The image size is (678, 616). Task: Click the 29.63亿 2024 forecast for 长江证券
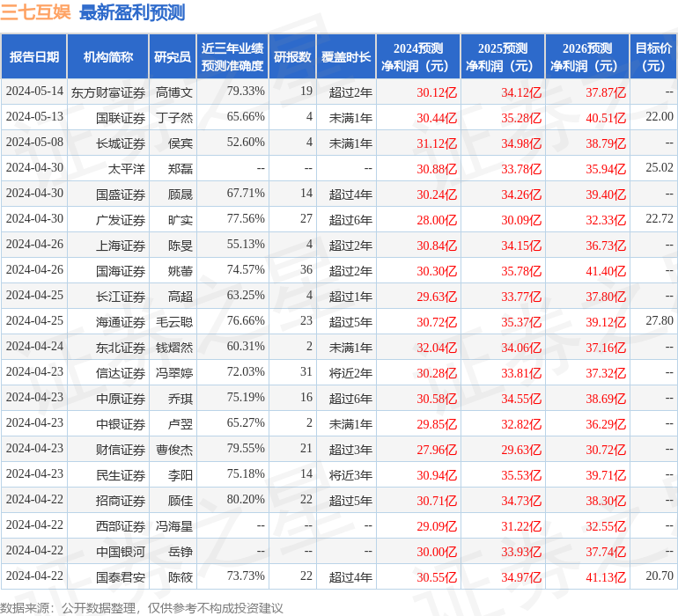click(x=437, y=297)
